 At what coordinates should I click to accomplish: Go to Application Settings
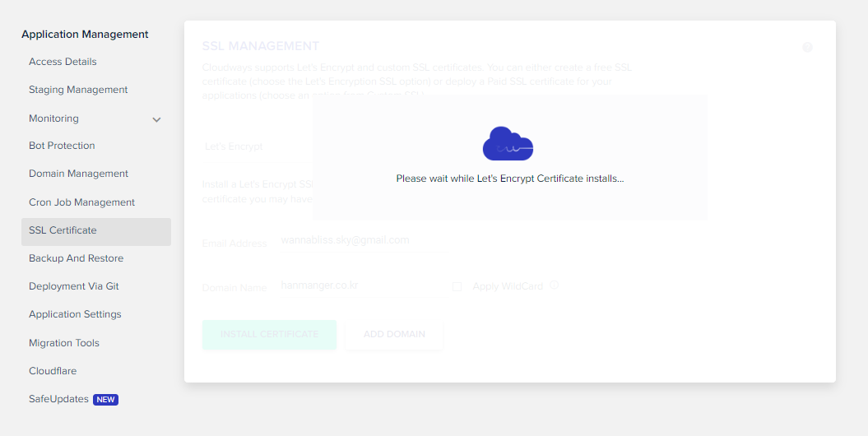click(x=75, y=314)
